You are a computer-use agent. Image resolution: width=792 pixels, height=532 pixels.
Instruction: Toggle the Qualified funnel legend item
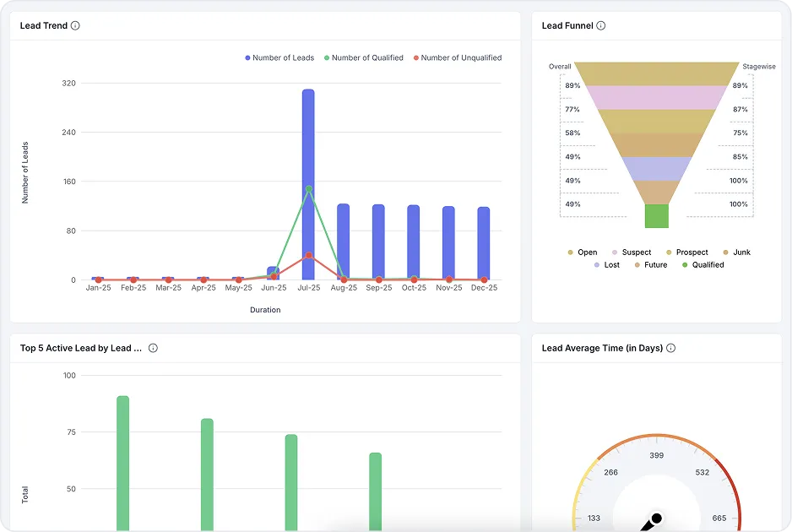703,265
